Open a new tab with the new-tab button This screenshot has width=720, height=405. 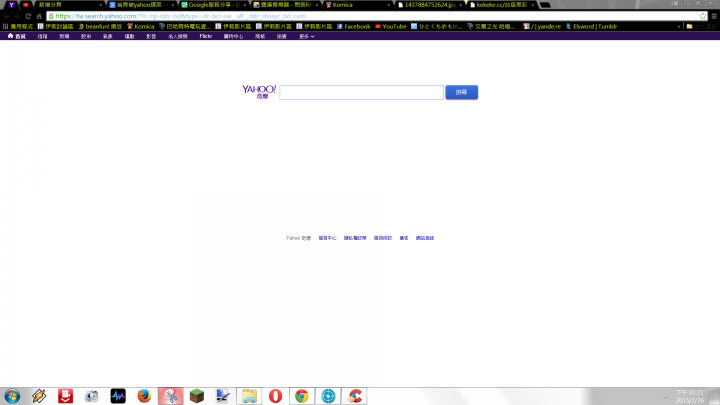545,5
